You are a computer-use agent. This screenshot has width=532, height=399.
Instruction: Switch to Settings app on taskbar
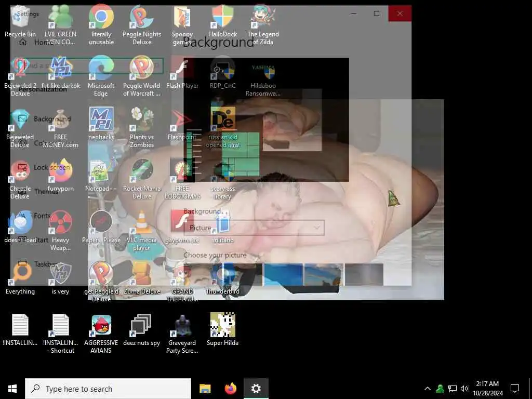[256, 389]
